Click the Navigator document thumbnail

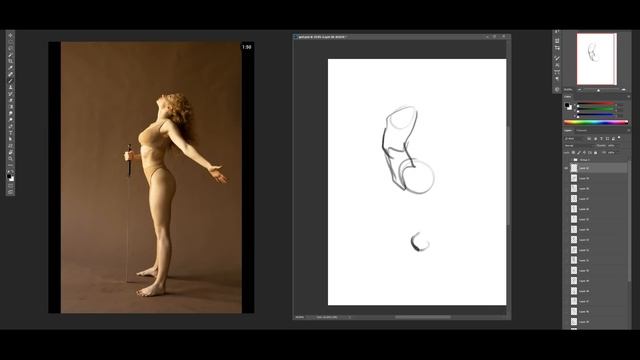597,59
